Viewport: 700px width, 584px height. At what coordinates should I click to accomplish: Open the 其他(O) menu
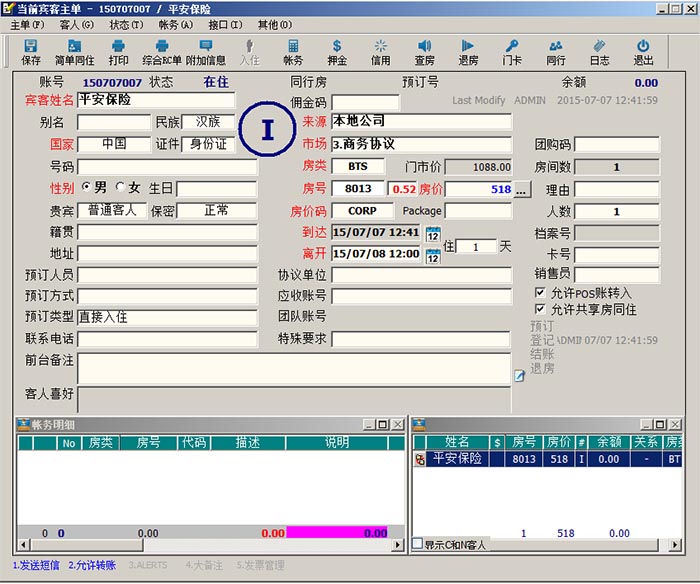[275, 25]
